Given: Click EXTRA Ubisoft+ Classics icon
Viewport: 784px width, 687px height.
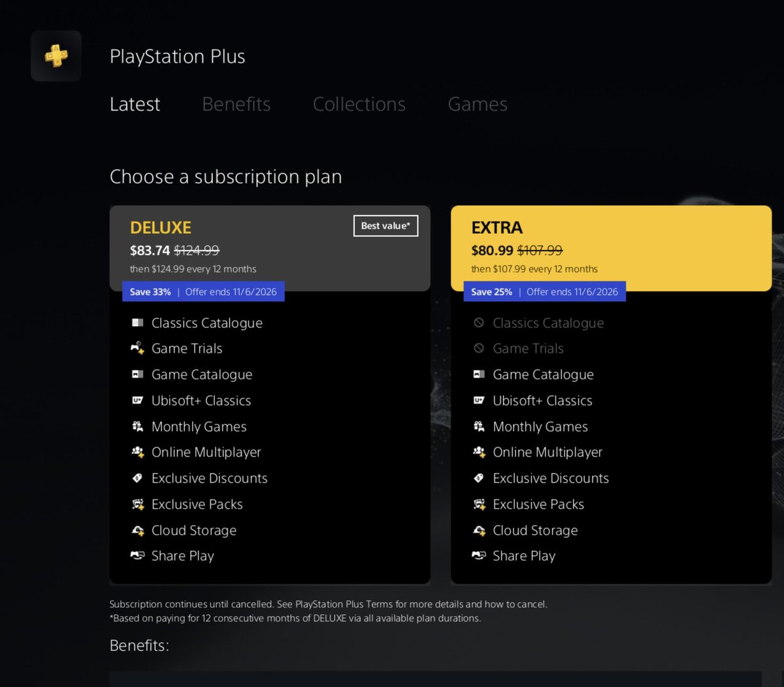Looking at the screenshot, I should [x=479, y=400].
